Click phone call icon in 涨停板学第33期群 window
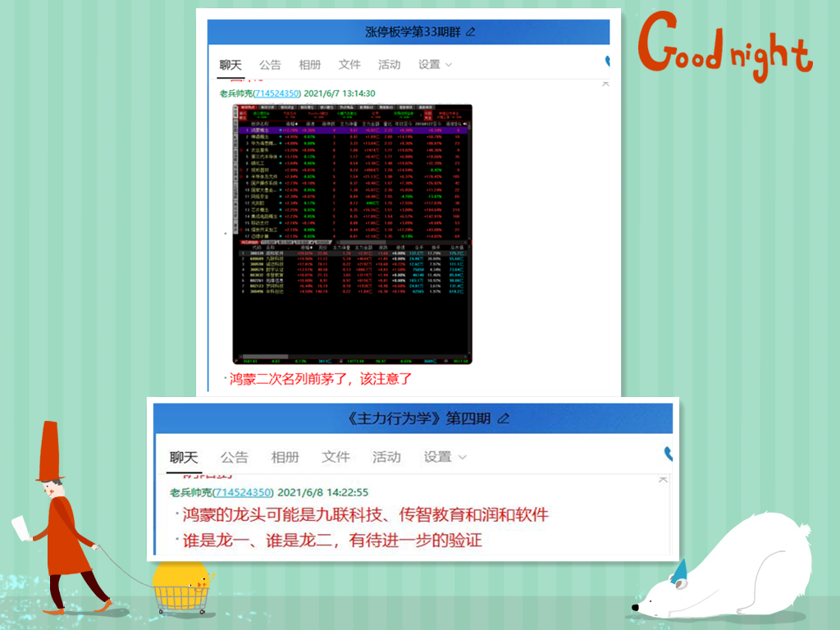 point(607,62)
